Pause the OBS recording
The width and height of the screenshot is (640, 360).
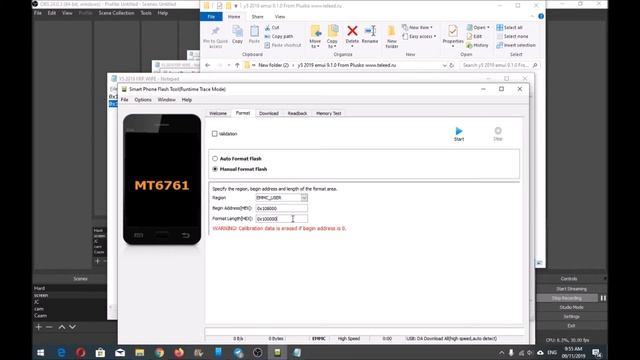pyautogui.click(x=603, y=298)
